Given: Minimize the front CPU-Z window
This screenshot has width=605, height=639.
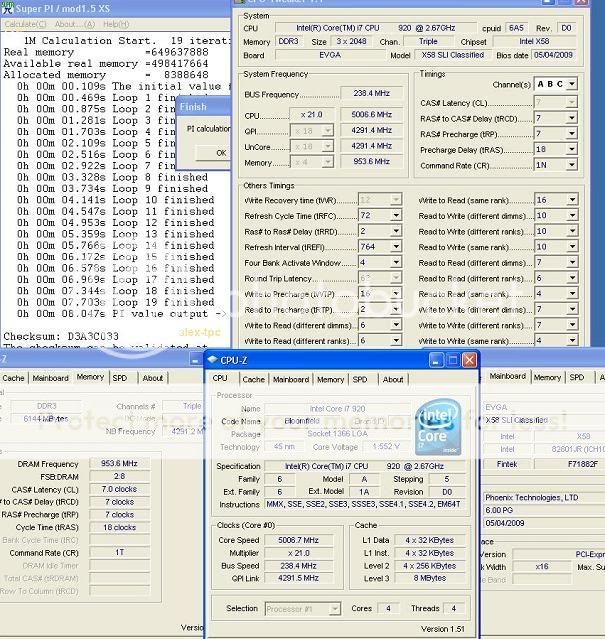Looking at the screenshot, I should pos(436,360).
